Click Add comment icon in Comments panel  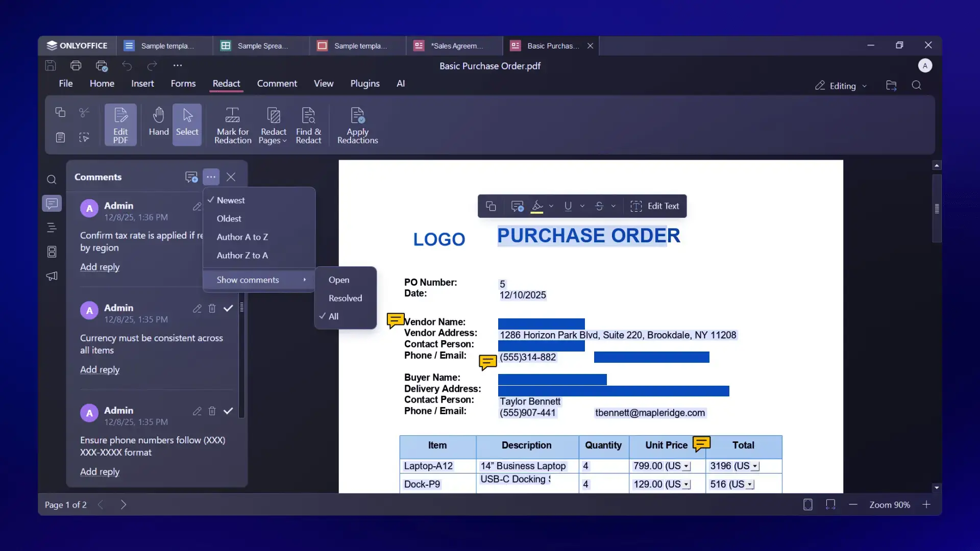[x=191, y=177]
